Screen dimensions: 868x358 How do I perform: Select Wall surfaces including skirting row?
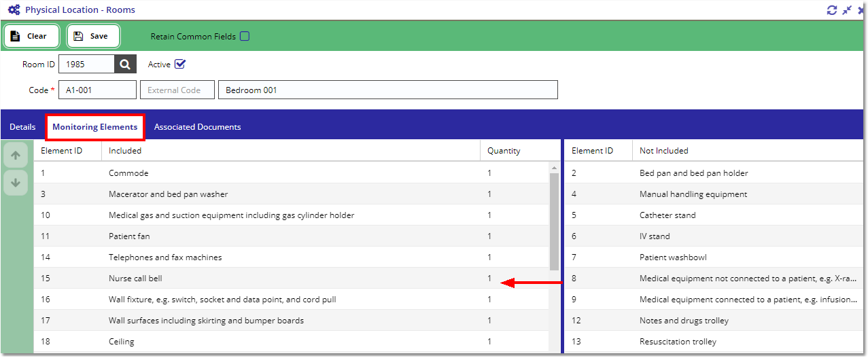[292, 321]
